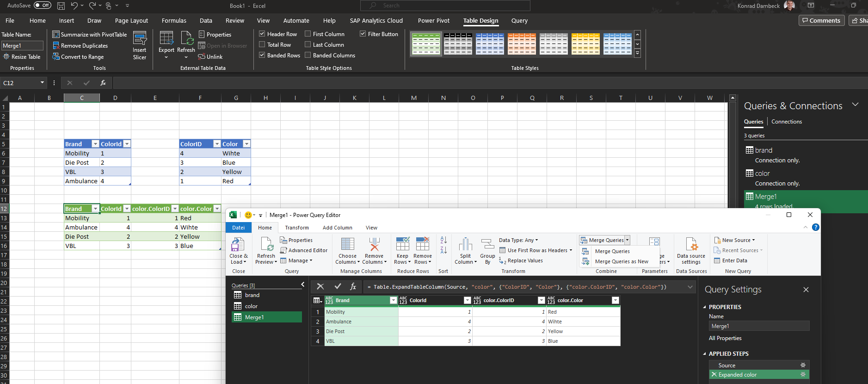The height and width of the screenshot is (384, 868).
Task: Toggle AutoSave switch
Action: tap(43, 6)
